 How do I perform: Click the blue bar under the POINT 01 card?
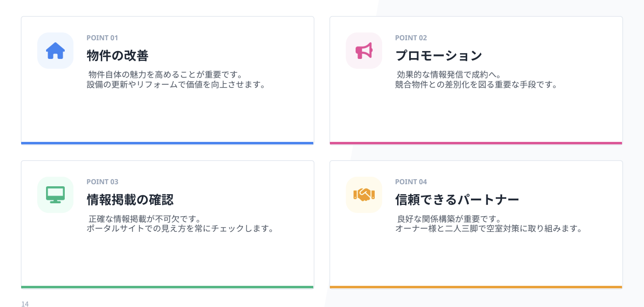pos(167,143)
